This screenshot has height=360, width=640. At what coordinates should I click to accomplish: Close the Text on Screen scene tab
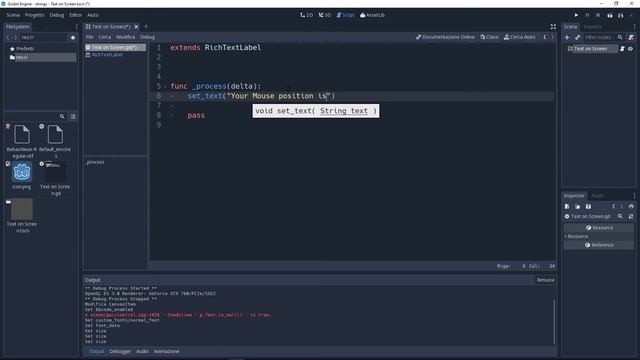pos(136,27)
